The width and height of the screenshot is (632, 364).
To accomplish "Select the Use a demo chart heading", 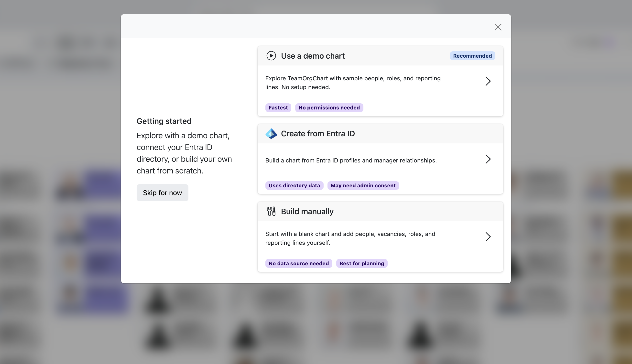I will coord(313,56).
